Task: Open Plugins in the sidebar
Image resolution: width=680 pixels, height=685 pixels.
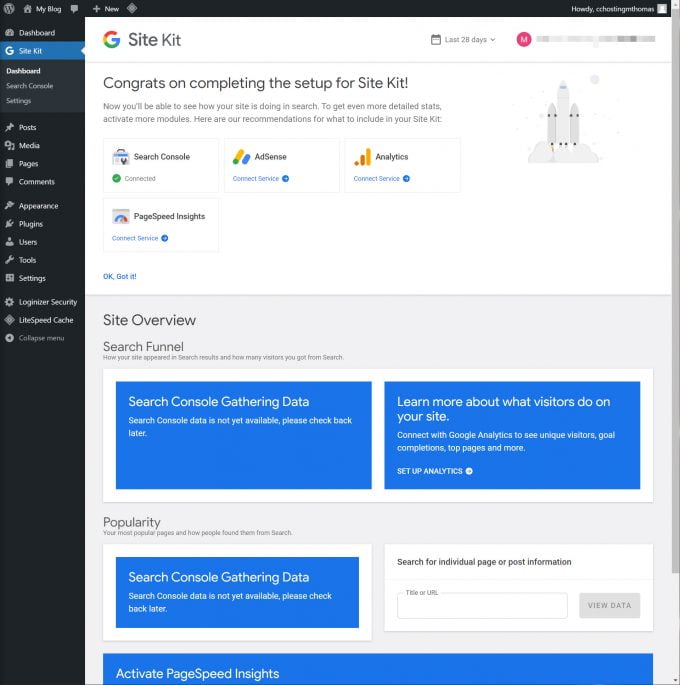Action: (30, 224)
